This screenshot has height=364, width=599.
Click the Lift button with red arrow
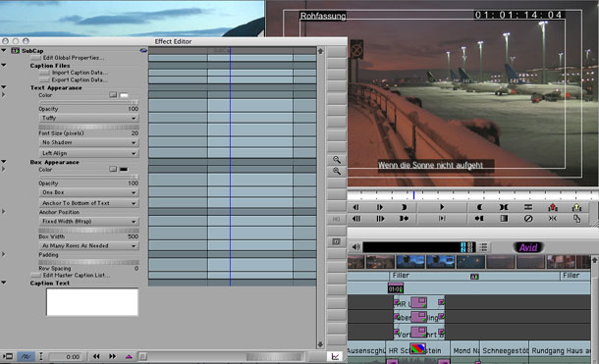point(553,207)
